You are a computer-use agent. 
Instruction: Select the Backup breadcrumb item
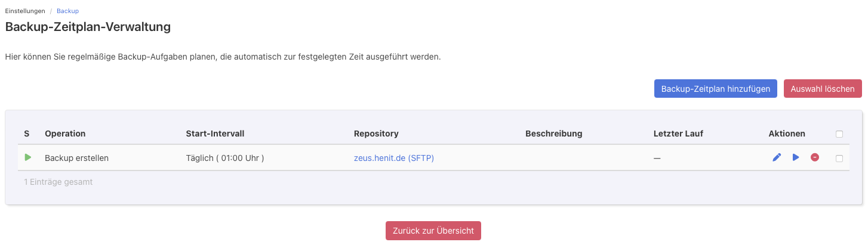[x=67, y=11]
